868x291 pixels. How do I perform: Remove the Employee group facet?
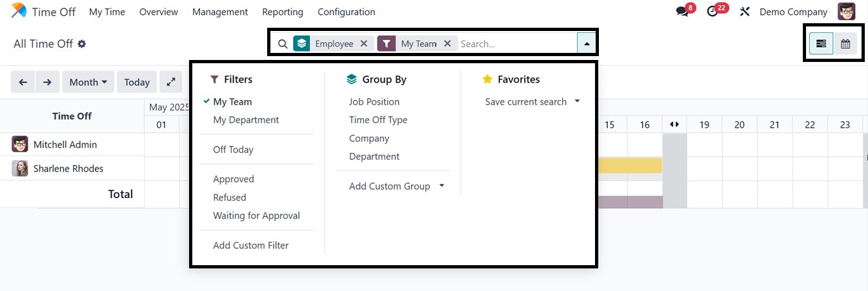364,44
